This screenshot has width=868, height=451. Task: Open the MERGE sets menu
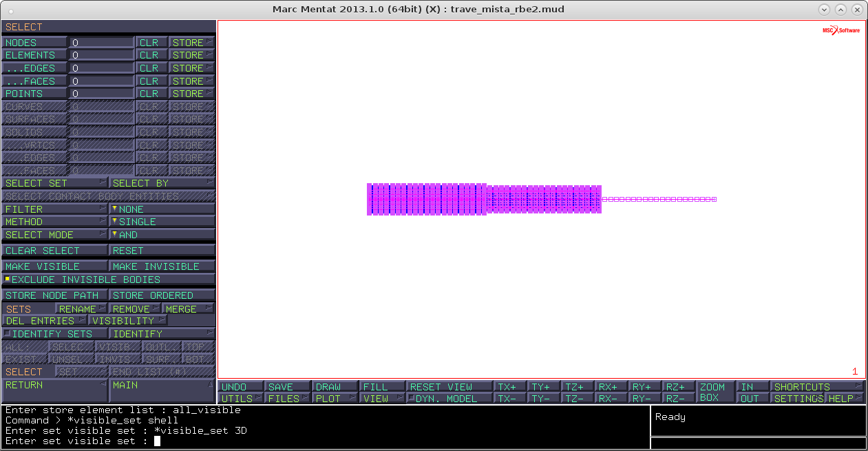click(189, 309)
